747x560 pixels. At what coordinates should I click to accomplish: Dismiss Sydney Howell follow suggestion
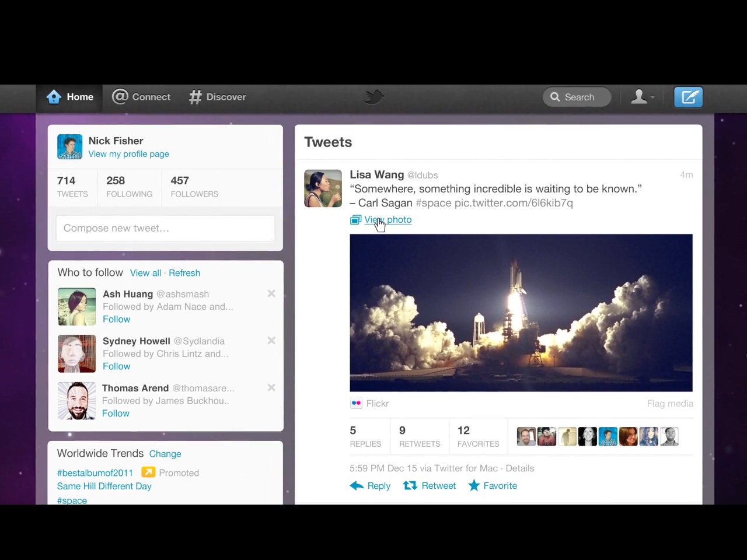[271, 341]
